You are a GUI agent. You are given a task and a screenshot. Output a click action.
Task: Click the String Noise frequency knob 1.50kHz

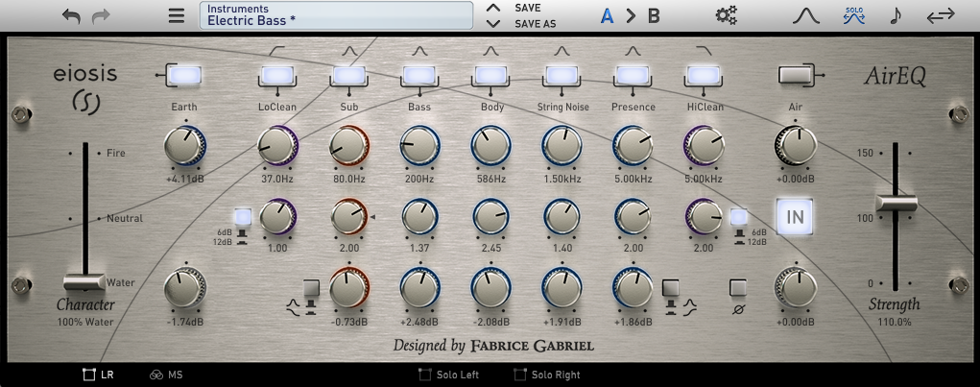pyautogui.click(x=562, y=146)
